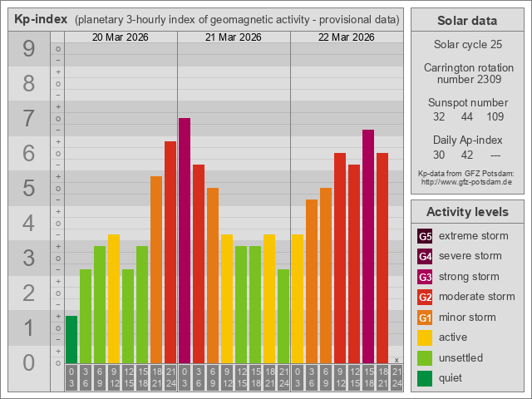Select the G3 strong storm legend icon

click(x=425, y=277)
